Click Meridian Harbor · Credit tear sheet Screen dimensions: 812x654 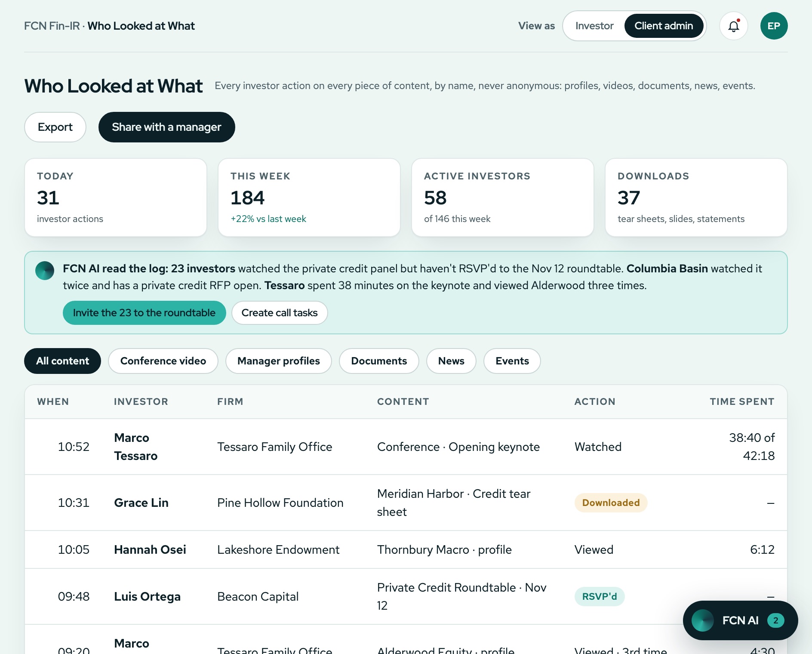click(454, 503)
